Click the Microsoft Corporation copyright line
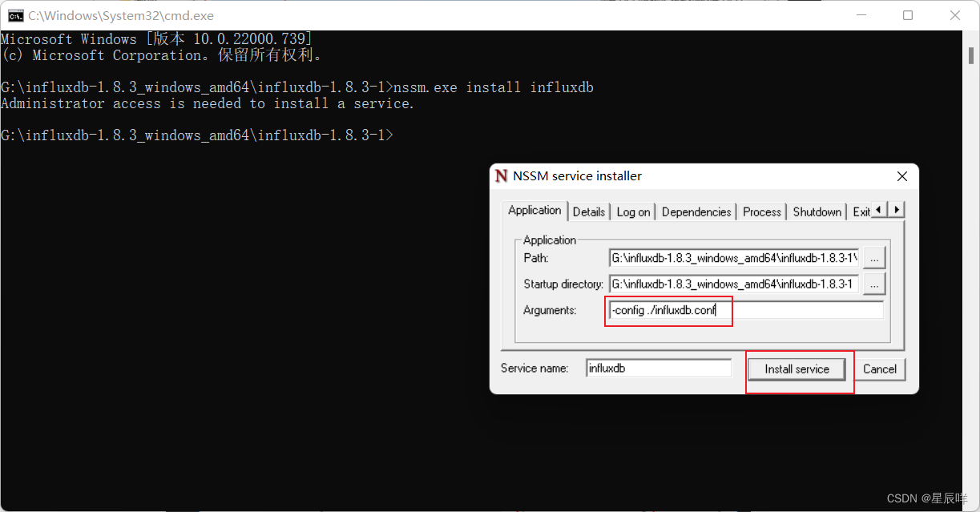 [x=162, y=55]
